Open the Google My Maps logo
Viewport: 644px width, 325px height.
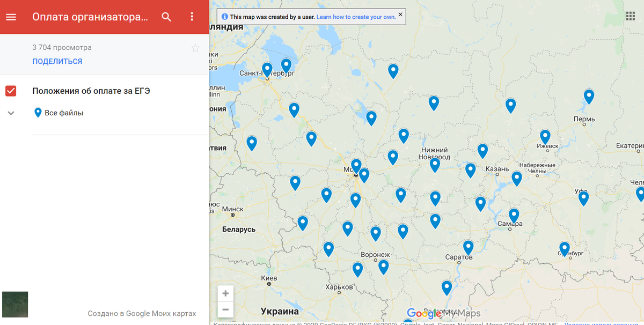(443, 313)
